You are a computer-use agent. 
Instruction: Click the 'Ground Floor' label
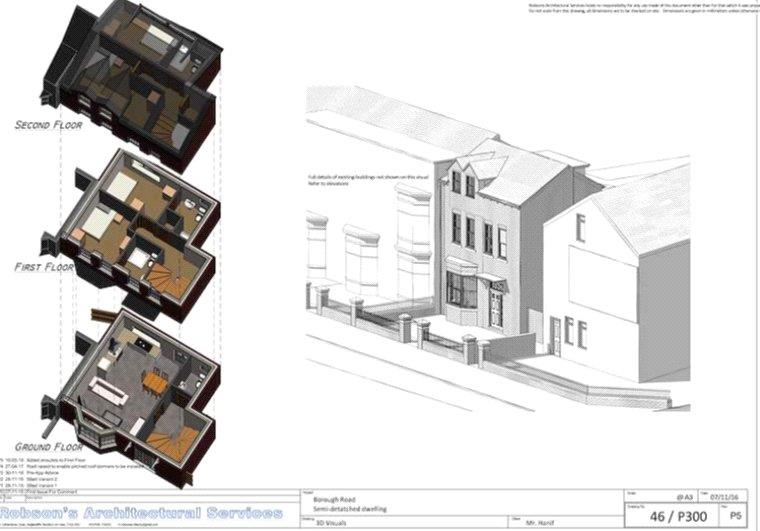pos(49,447)
